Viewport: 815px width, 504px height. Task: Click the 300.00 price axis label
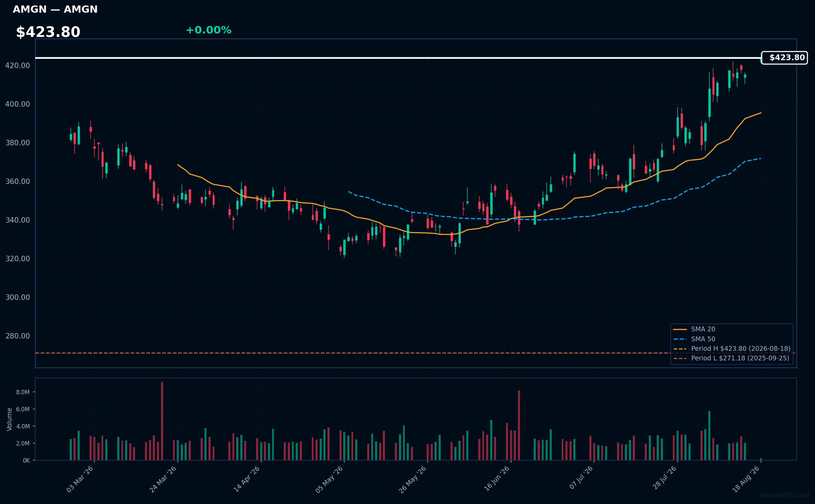17,297
